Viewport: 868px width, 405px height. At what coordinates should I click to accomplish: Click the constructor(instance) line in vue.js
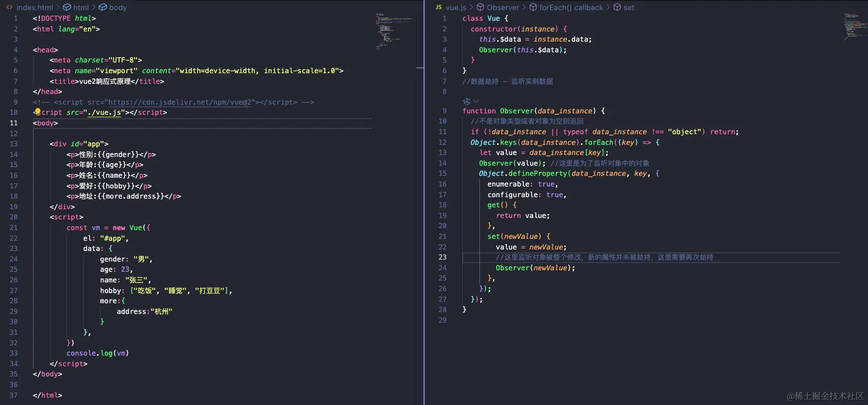[x=518, y=29]
